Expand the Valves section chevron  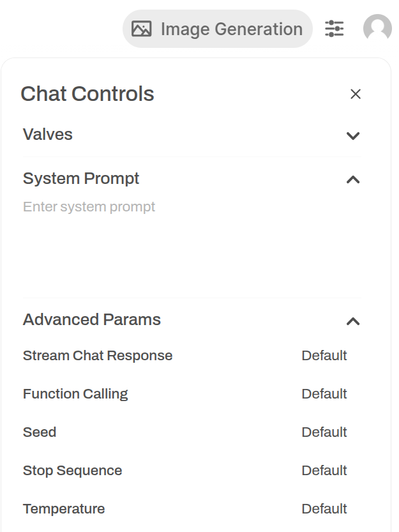[353, 135]
